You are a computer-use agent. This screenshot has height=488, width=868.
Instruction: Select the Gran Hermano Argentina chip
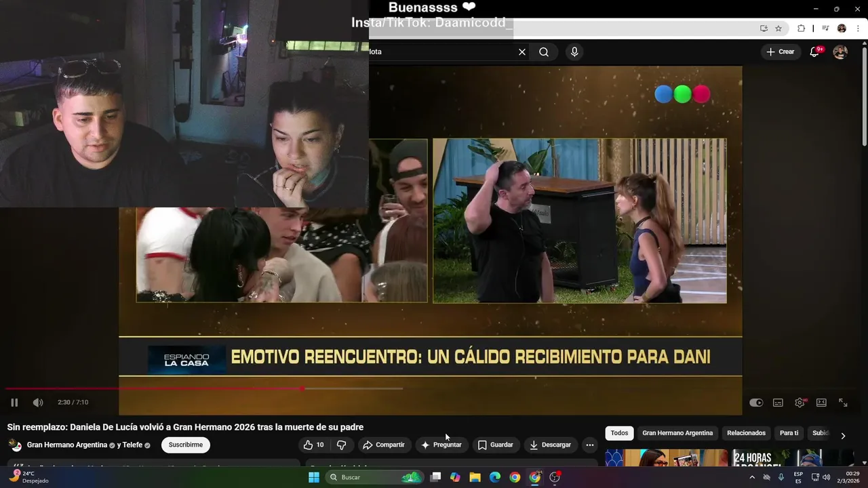coord(677,433)
